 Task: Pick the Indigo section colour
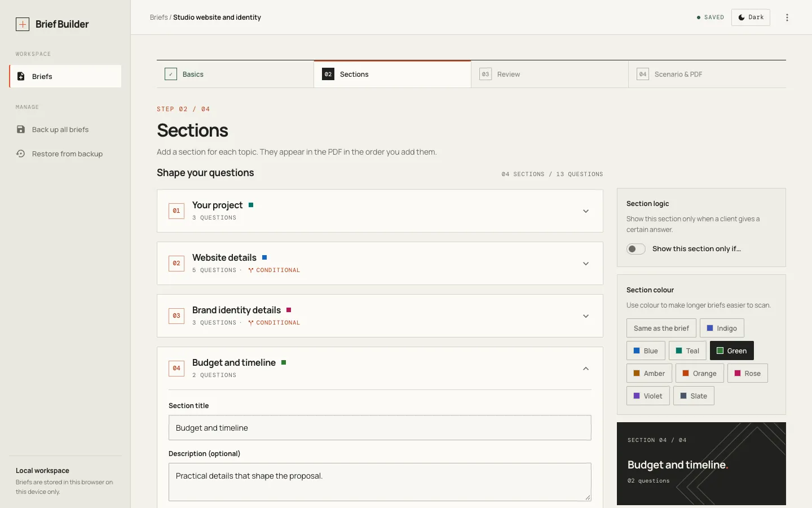point(722,328)
